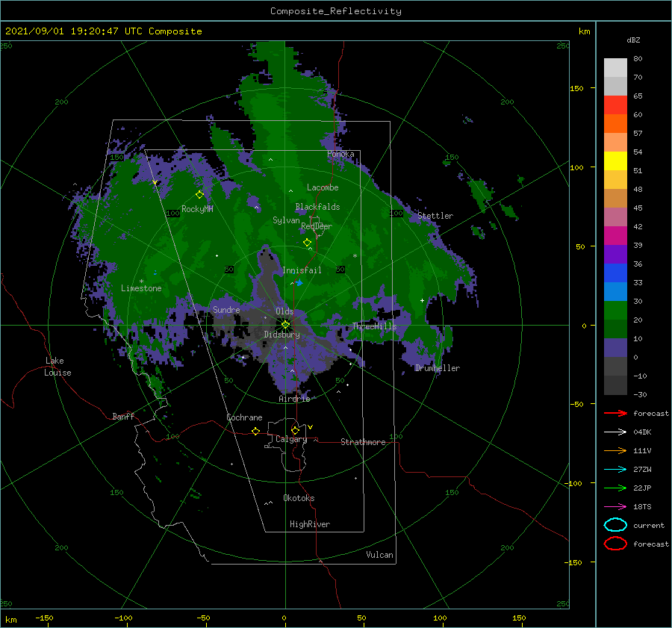The width and height of the screenshot is (672, 628).
Task: Click the Sylvan label on map
Action: pyautogui.click(x=286, y=220)
